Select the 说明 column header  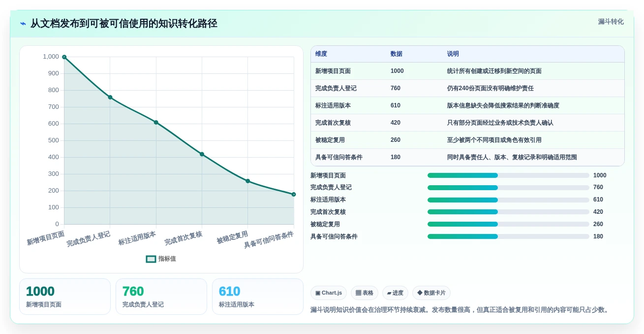pos(453,54)
